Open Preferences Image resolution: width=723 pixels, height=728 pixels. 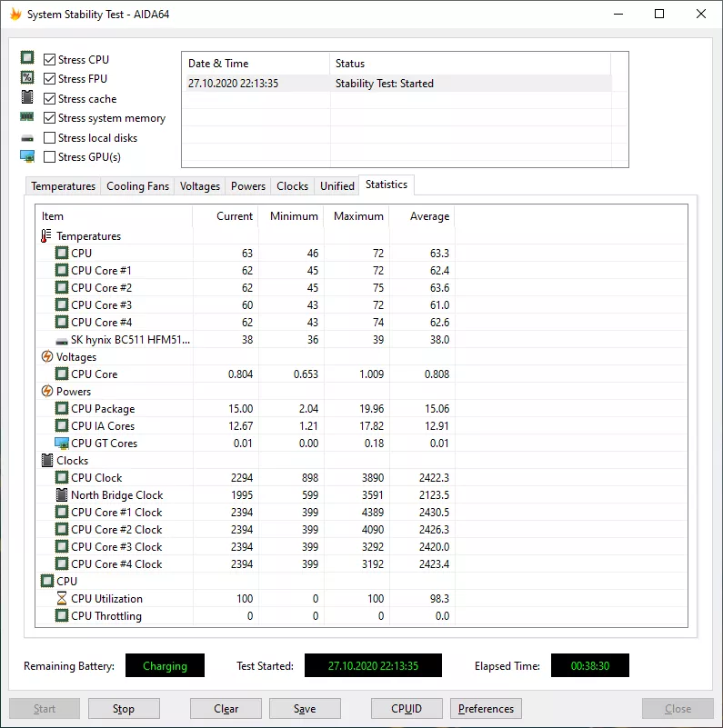486,709
